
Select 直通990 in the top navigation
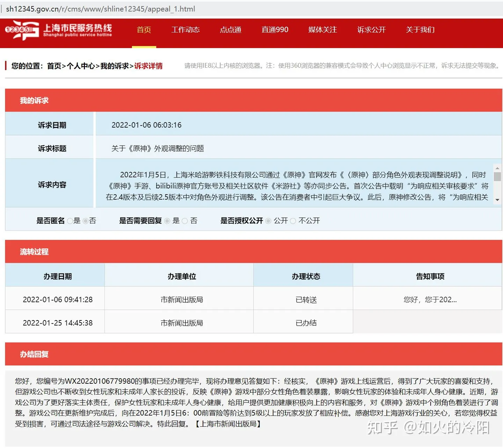275,30
